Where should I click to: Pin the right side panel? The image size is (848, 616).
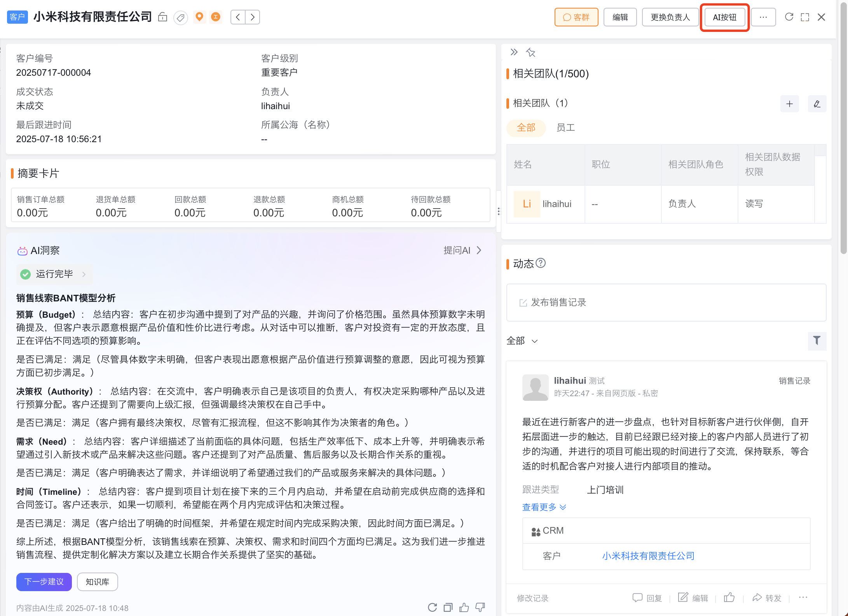tap(530, 52)
